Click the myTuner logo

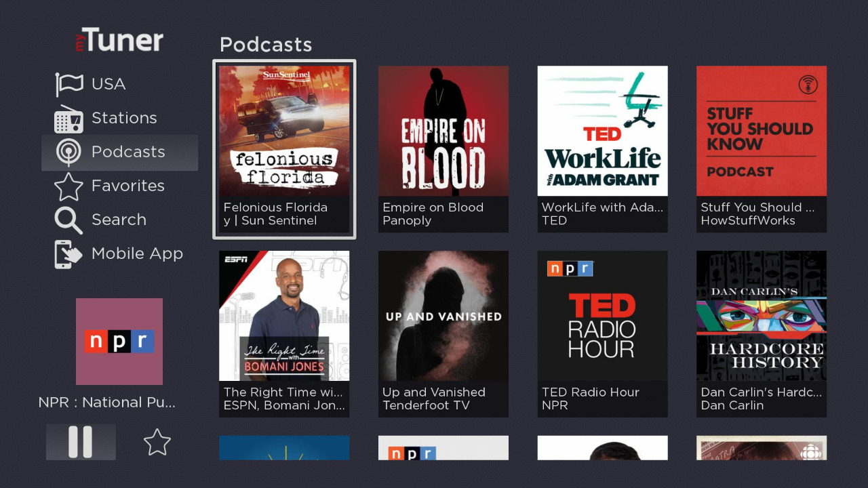click(119, 40)
